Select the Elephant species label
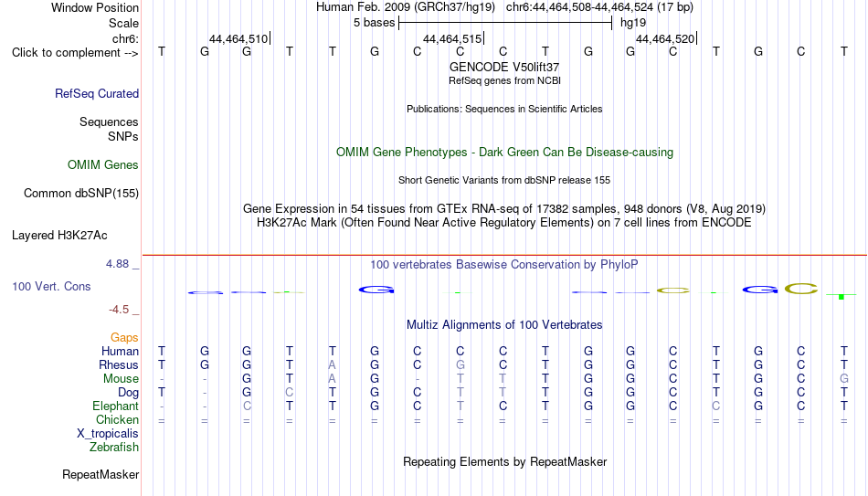This screenshot has width=868, height=496. (x=116, y=406)
